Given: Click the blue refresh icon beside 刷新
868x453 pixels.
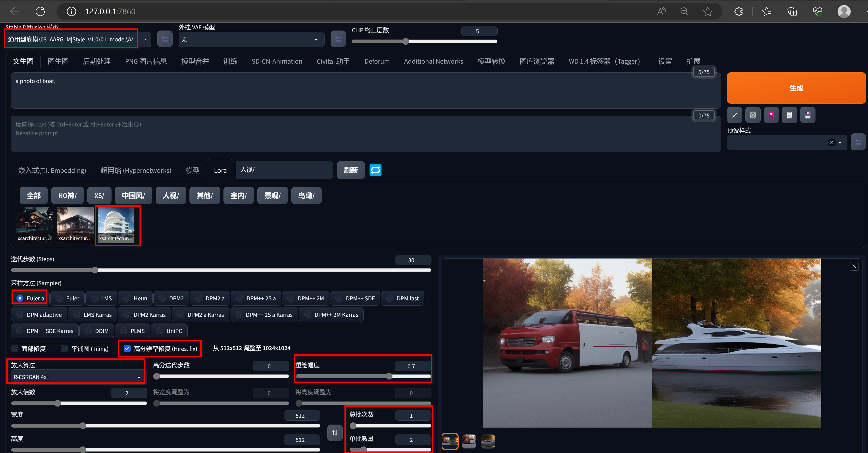Looking at the screenshot, I should pyautogui.click(x=375, y=170).
